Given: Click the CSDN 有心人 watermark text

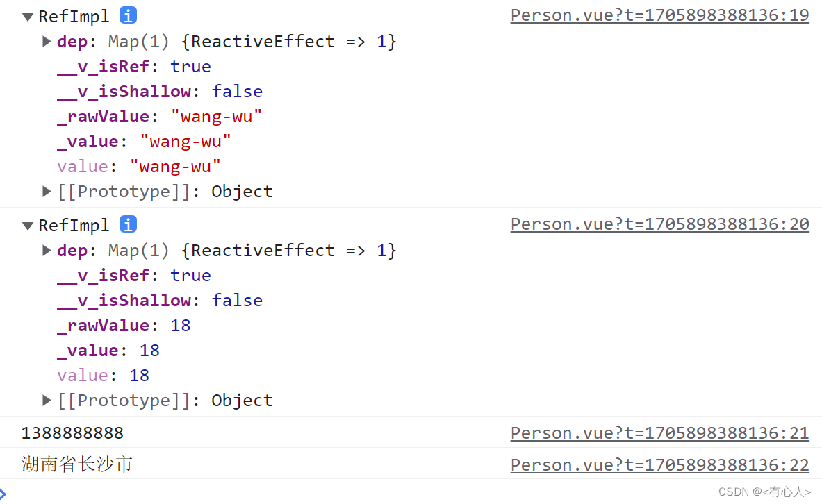Looking at the screenshot, I should 765,492.
